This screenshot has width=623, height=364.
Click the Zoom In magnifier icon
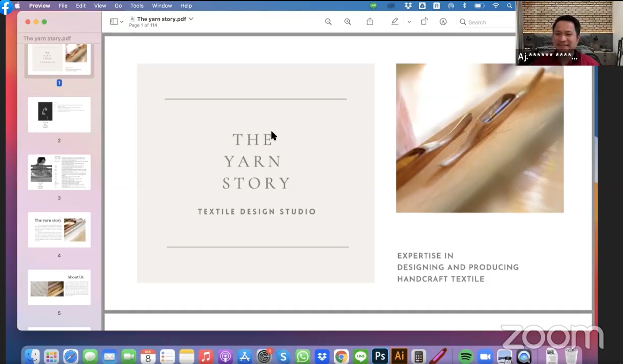(348, 22)
